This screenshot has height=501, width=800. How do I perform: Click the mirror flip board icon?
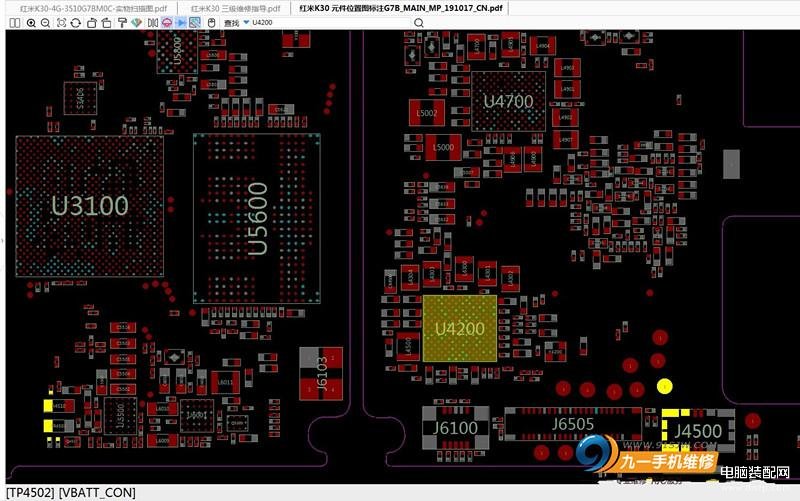coord(152,22)
